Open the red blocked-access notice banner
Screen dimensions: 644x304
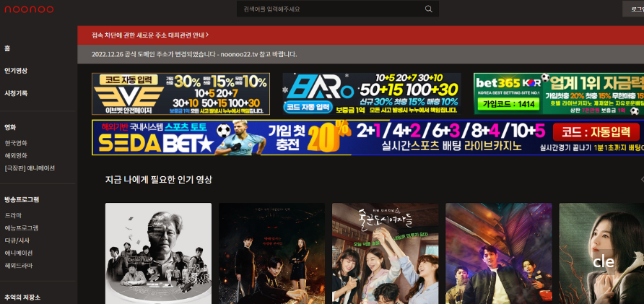360,35
